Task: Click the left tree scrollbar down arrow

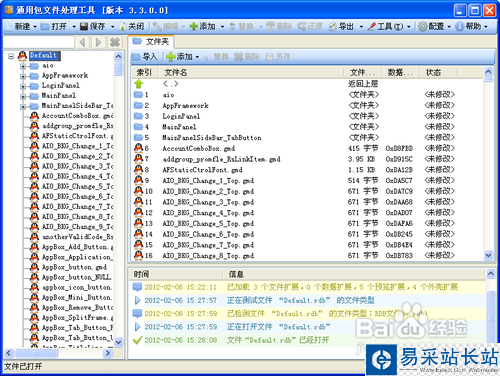Action: pyautogui.click(x=118, y=342)
